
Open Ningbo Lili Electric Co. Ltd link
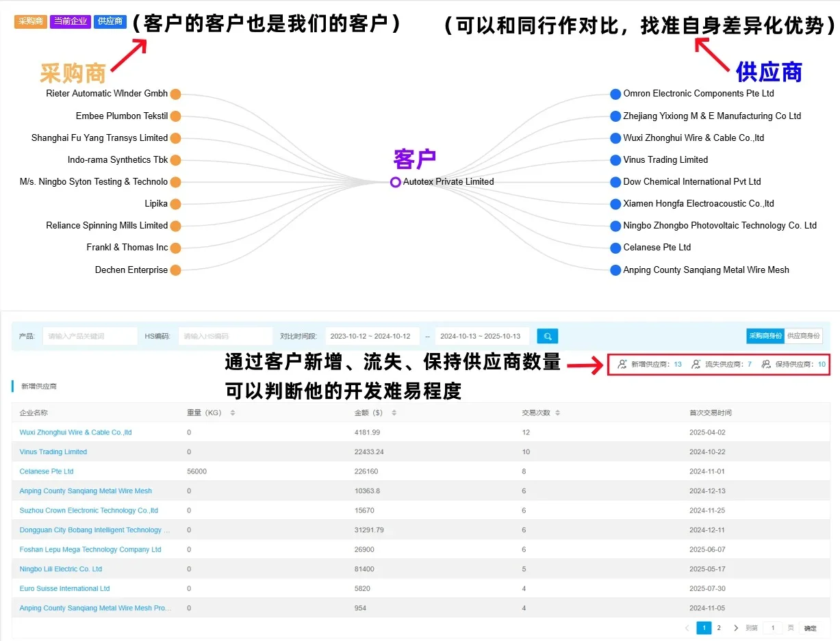(61, 569)
